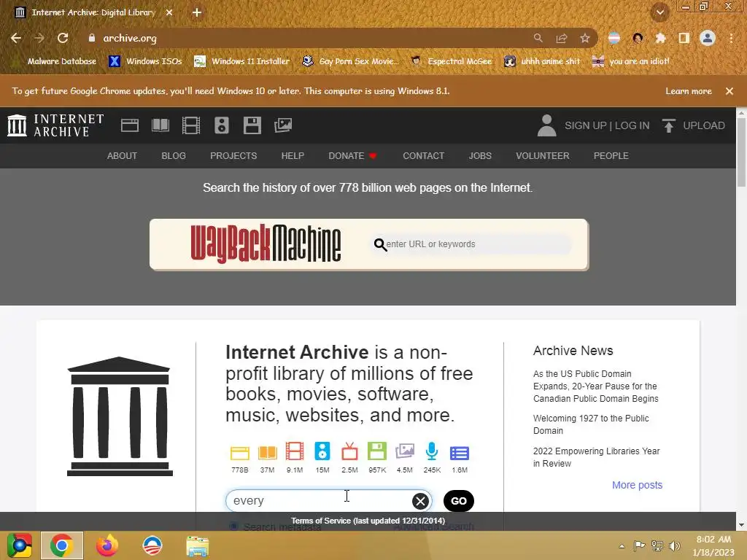Go back with the browser arrow
The image size is (747, 560).
[x=16, y=38]
